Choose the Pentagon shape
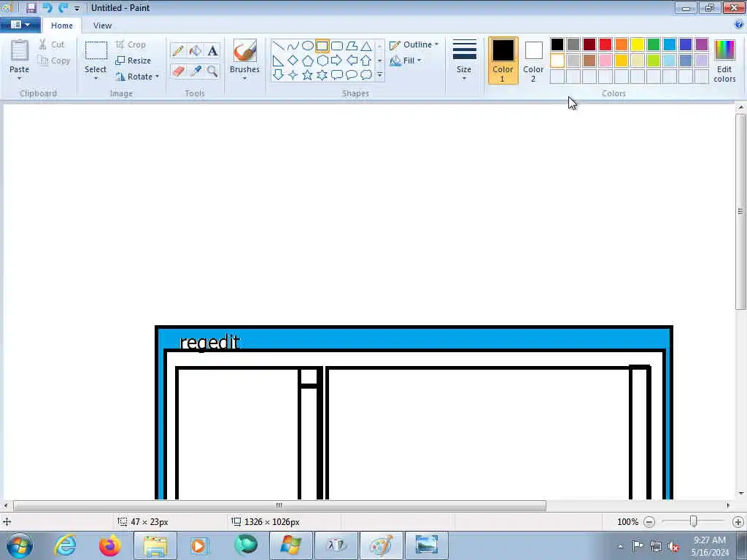Viewport: 747px width, 560px height. coord(308,61)
